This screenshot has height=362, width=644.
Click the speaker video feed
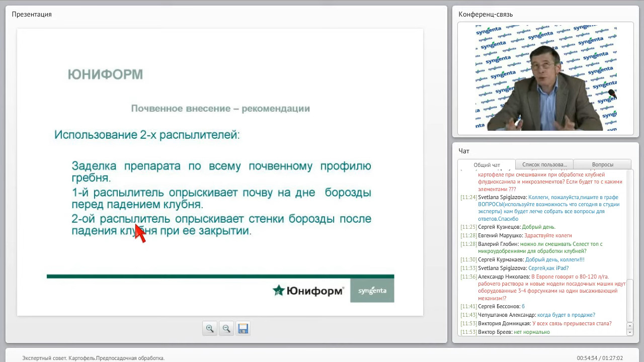[x=545, y=78]
